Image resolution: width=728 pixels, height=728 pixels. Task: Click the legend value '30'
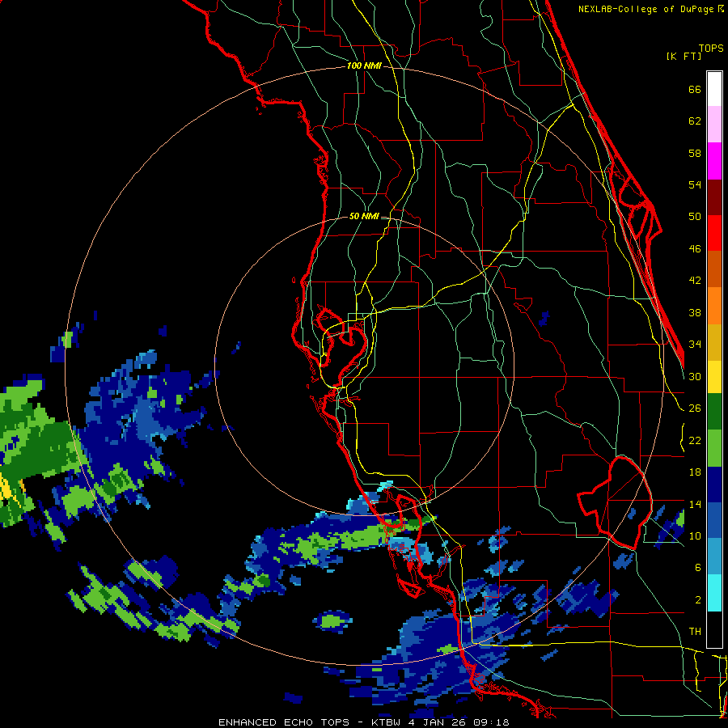click(x=695, y=376)
